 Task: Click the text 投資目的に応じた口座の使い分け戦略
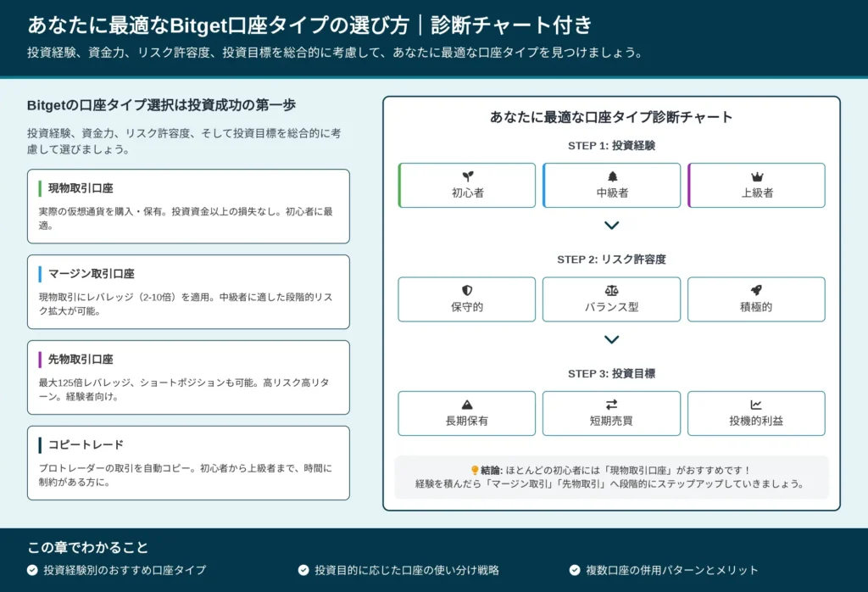coord(407,570)
